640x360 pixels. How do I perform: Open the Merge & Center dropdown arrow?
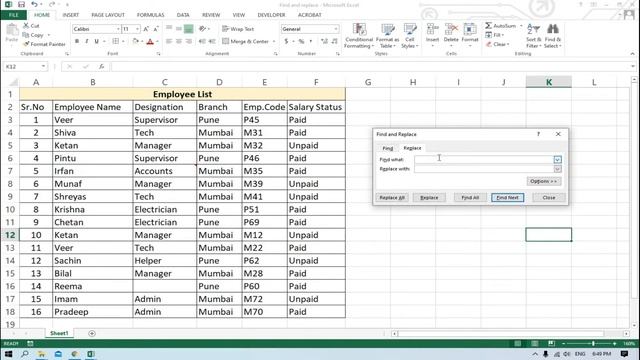274,41
